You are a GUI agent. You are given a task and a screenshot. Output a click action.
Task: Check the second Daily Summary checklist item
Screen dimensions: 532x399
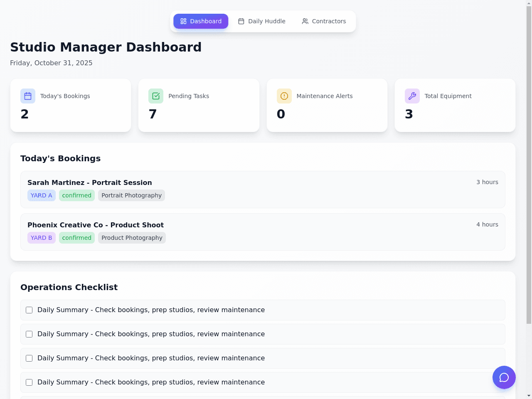click(29, 334)
